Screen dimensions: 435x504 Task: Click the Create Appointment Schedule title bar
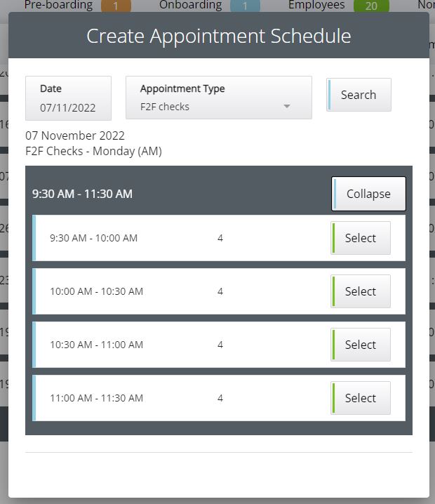click(x=218, y=36)
